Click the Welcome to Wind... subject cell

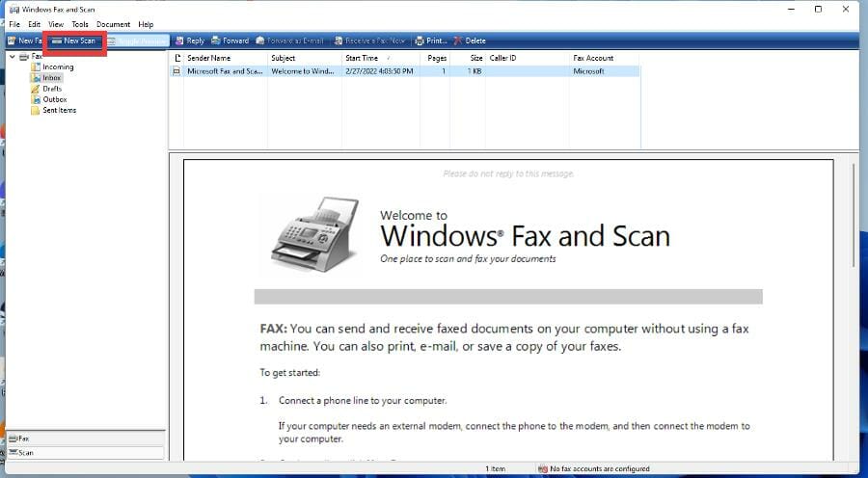[x=303, y=71]
